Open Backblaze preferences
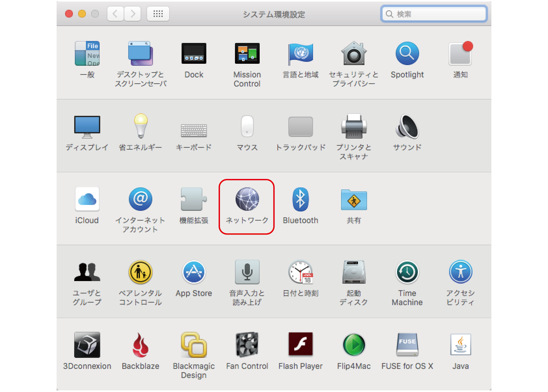This screenshot has width=548, height=392. pyautogui.click(x=140, y=345)
